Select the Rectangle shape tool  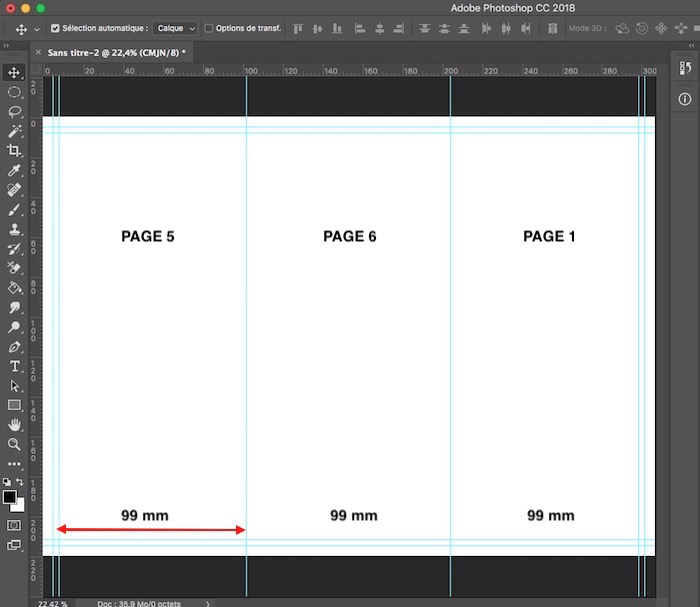click(x=14, y=405)
